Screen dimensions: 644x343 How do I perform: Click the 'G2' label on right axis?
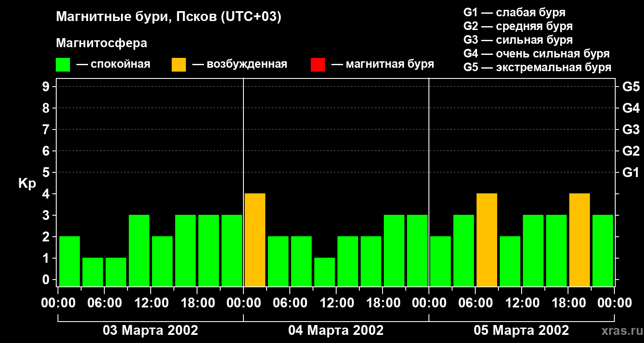(x=631, y=151)
